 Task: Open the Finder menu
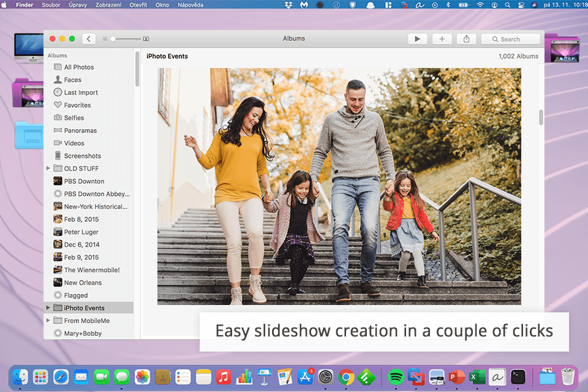(x=24, y=5)
